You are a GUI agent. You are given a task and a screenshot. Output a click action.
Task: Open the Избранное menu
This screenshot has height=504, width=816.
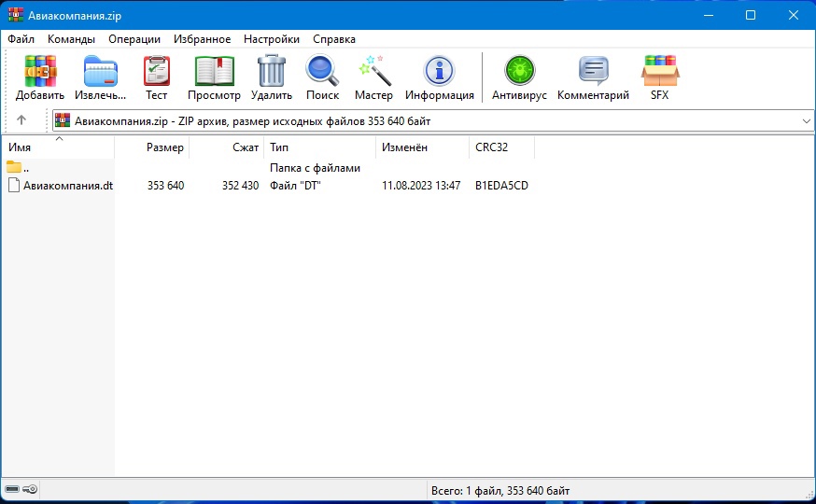(x=202, y=39)
